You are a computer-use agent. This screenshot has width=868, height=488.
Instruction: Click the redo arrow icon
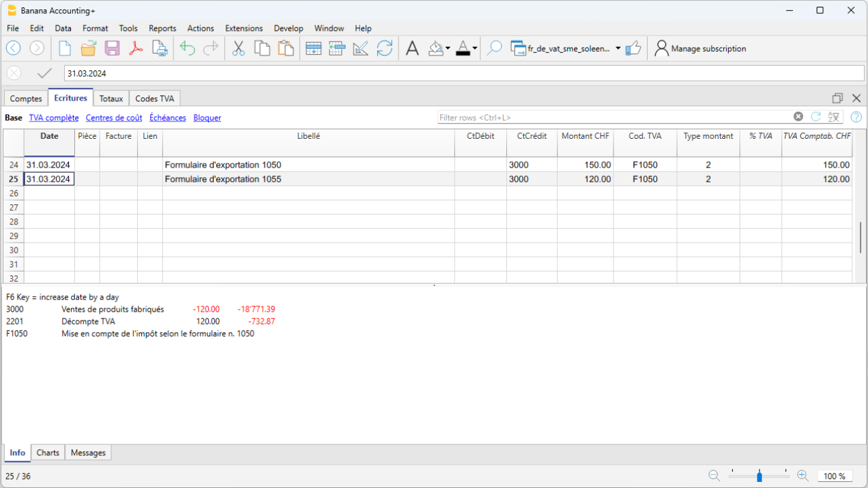(211, 48)
